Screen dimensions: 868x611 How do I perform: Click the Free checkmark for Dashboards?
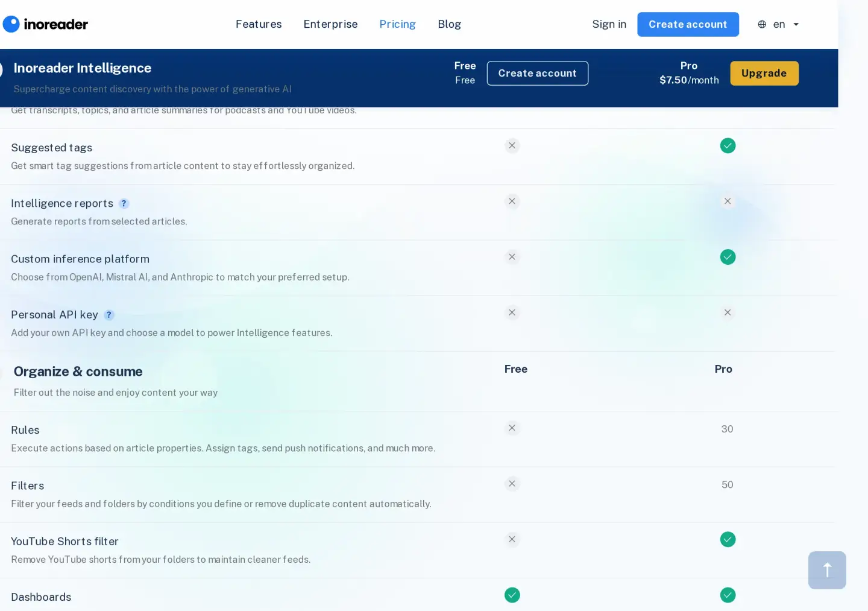(512, 595)
